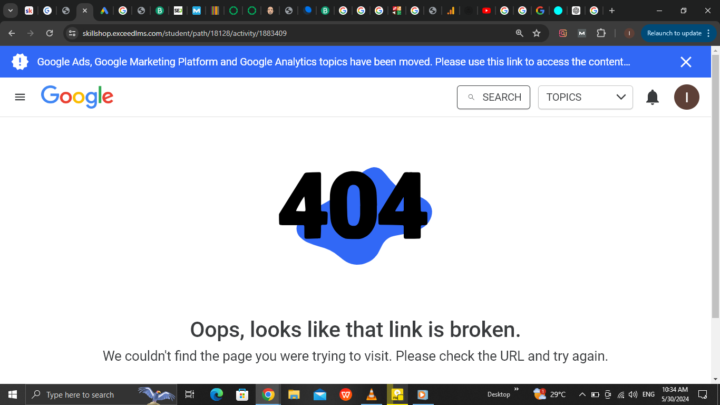Go forward in browser history
Screen dimensions: 720x405
coord(30,33)
